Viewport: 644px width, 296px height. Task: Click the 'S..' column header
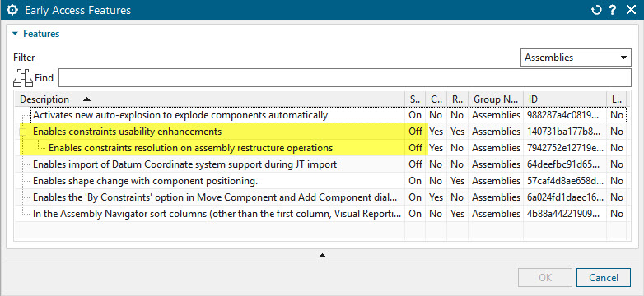(415, 99)
